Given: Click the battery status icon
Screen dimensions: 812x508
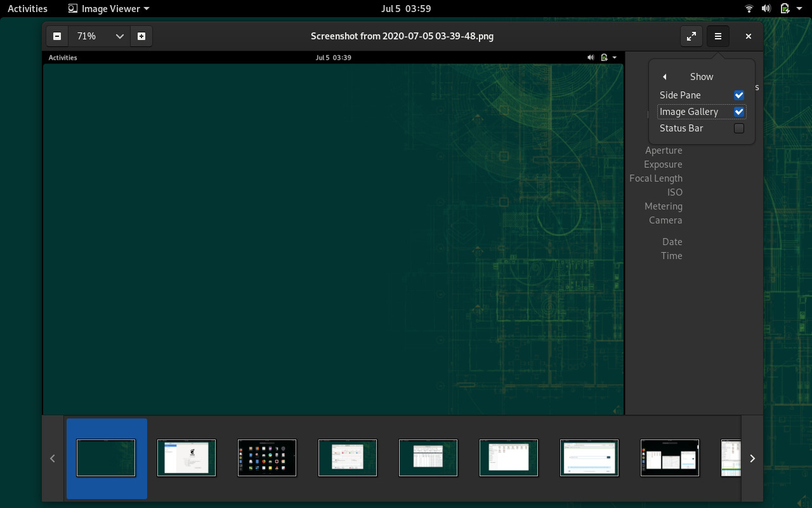Looking at the screenshot, I should (785, 9).
